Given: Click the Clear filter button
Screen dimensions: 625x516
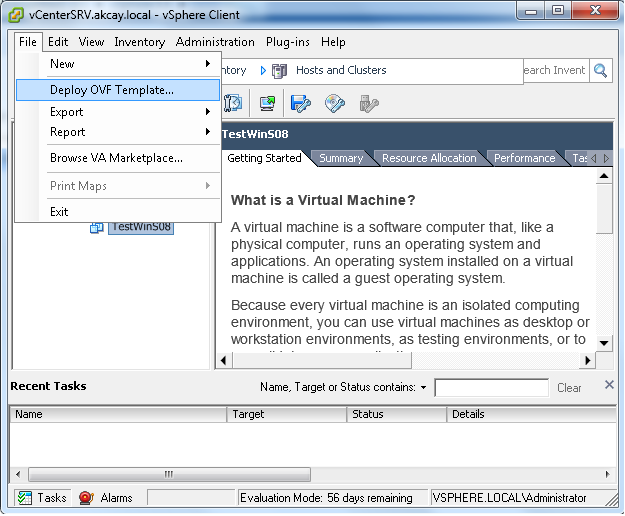Looking at the screenshot, I should click(x=569, y=388).
